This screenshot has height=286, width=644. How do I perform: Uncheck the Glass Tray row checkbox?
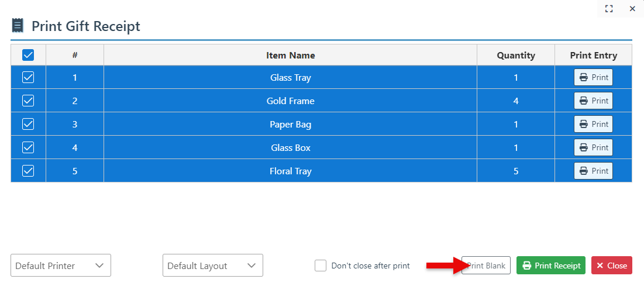pos(28,77)
